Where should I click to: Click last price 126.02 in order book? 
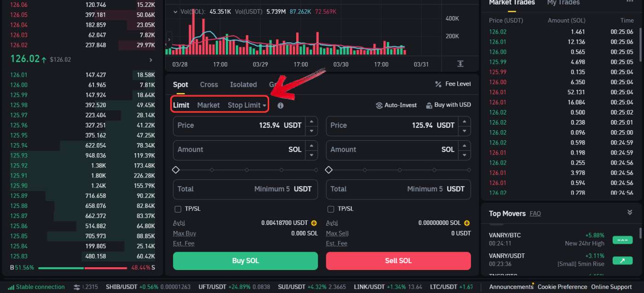pyautogui.click(x=24, y=59)
